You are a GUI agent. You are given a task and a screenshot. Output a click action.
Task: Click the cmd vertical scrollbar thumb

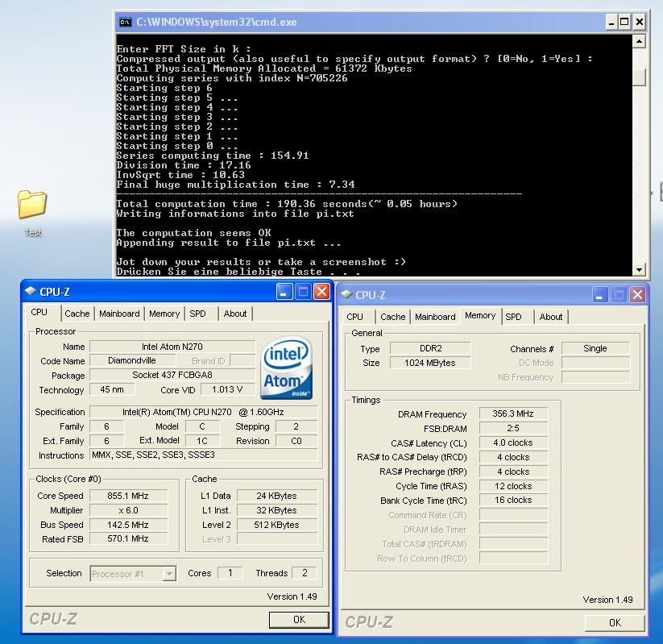point(639,77)
